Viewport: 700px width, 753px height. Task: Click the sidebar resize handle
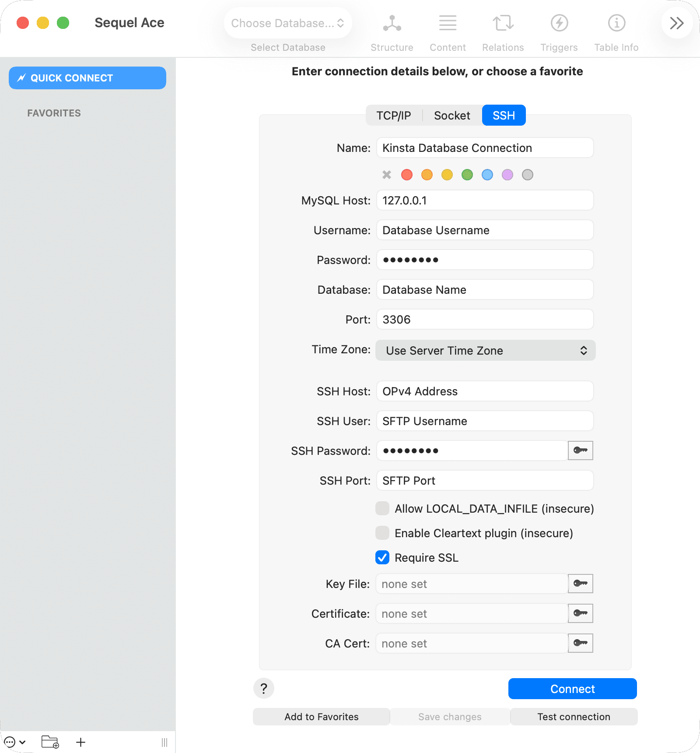[164, 742]
